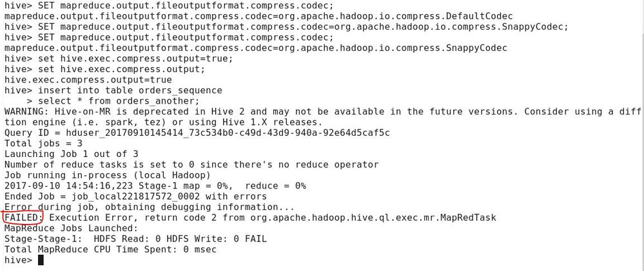Click the orders_another table name

pos(154,101)
